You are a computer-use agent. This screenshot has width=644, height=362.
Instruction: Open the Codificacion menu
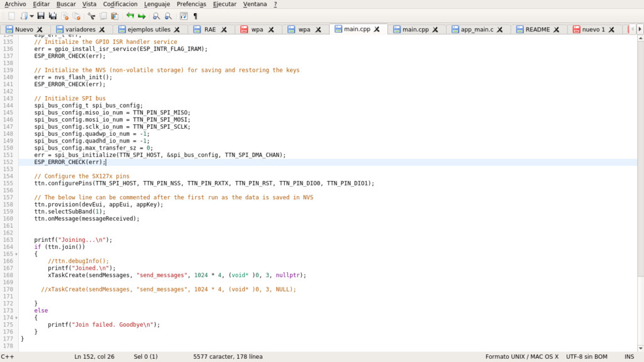120,4
